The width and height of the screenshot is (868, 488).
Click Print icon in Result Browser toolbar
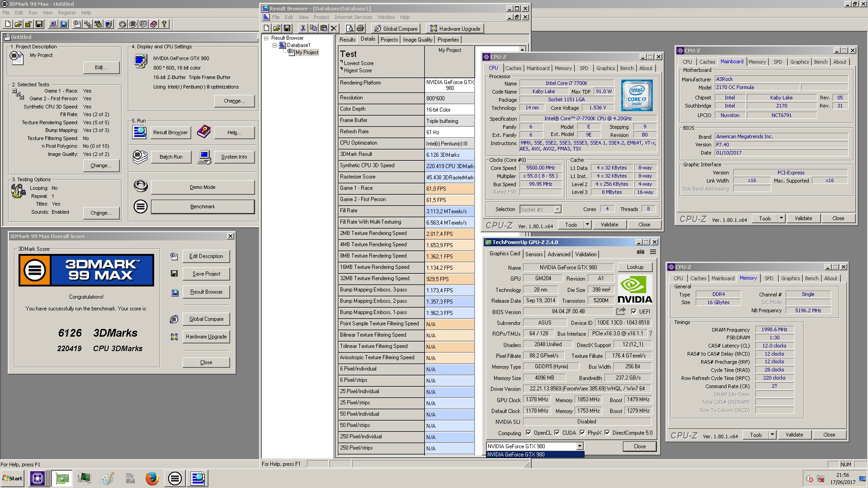point(360,28)
